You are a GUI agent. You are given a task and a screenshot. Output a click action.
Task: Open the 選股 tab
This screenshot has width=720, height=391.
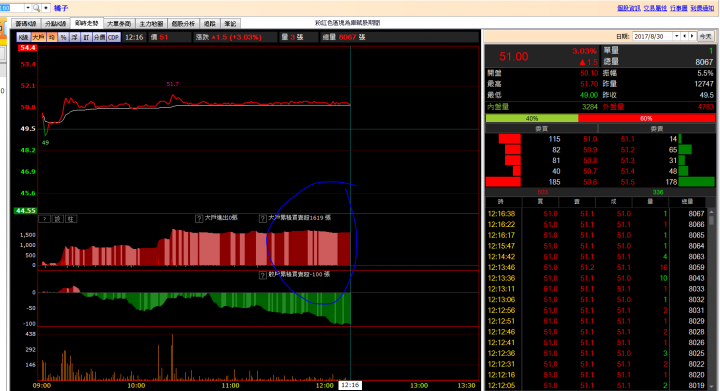pyautogui.click(x=209, y=23)
